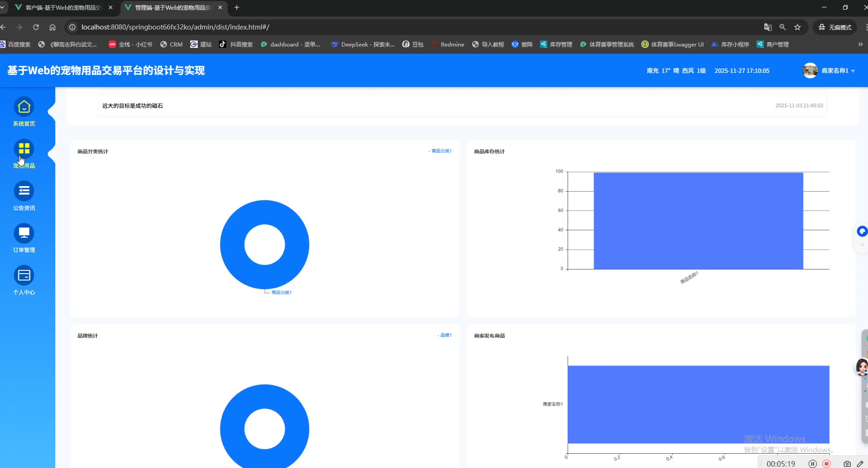Open the 库存管理 bookmark
Viewport: 868px width, 468px height.
556,44
